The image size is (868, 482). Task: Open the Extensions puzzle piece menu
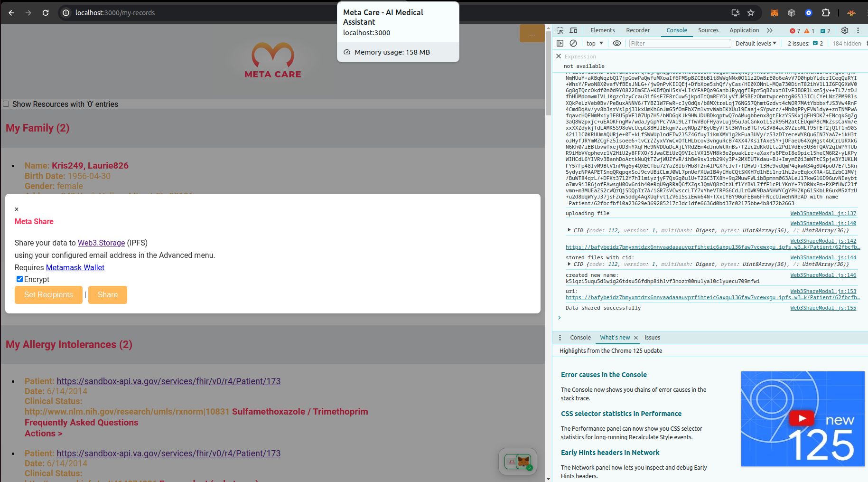826,13
